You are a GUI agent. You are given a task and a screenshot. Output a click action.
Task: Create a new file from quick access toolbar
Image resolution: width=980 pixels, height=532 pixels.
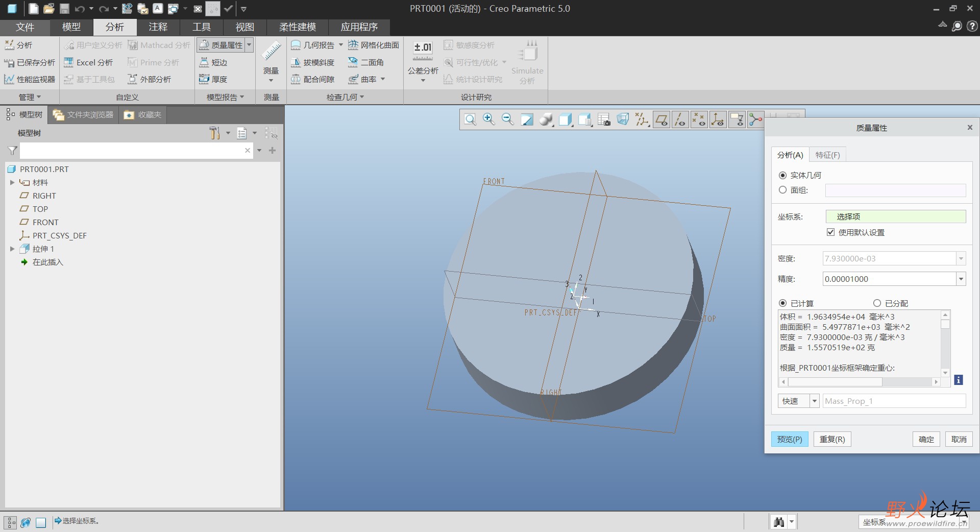click(x=33, y=9)
